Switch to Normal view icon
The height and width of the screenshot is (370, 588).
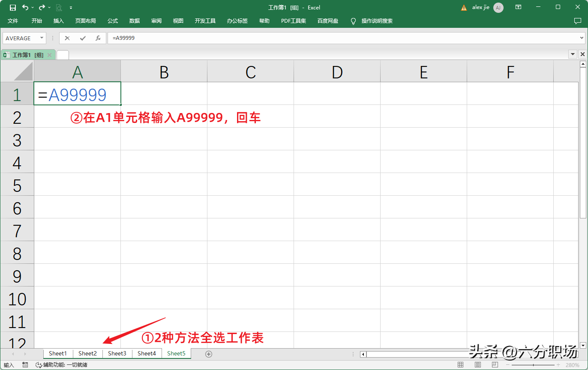pos(460,365)
